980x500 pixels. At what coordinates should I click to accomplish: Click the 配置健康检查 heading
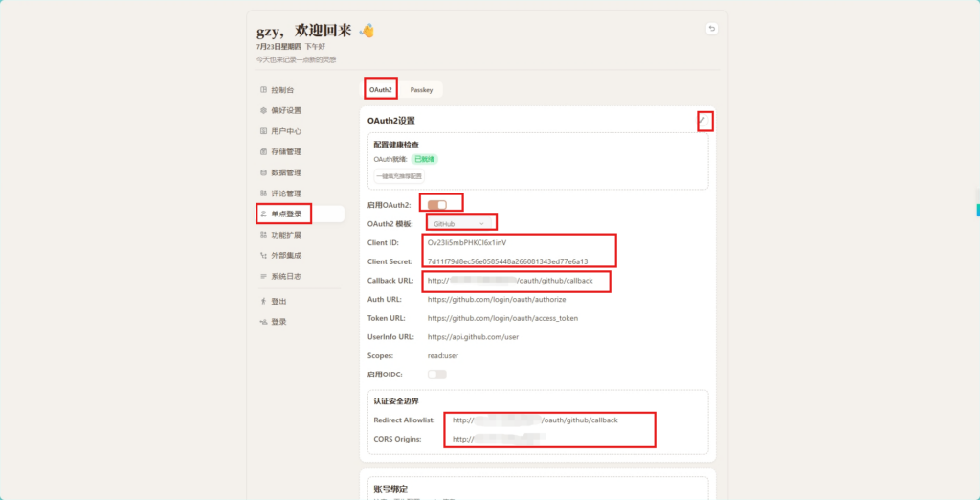point(396,144)
